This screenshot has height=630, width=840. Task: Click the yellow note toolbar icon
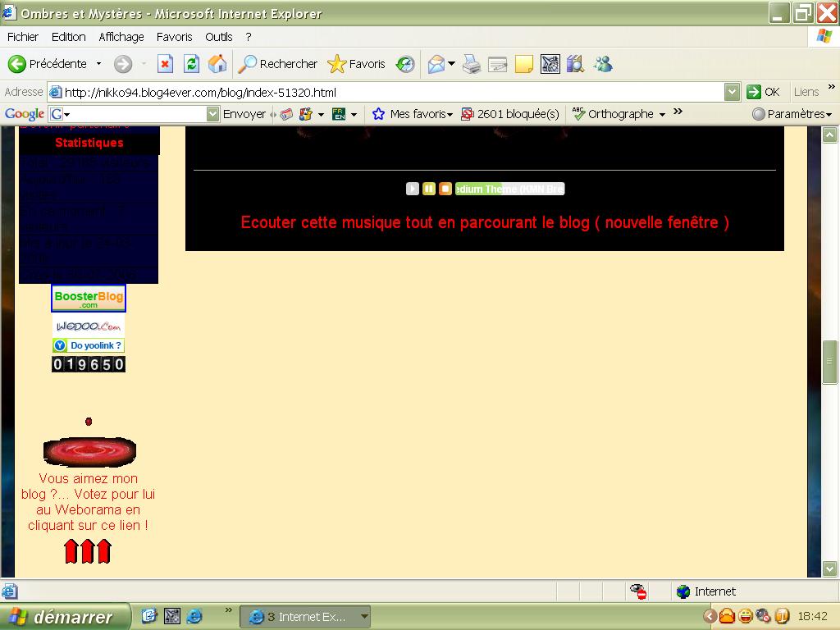(523, 64)
